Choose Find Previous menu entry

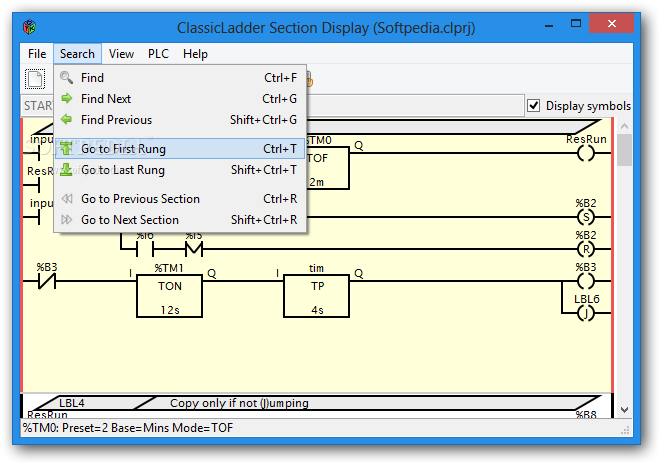coord(180,120)
